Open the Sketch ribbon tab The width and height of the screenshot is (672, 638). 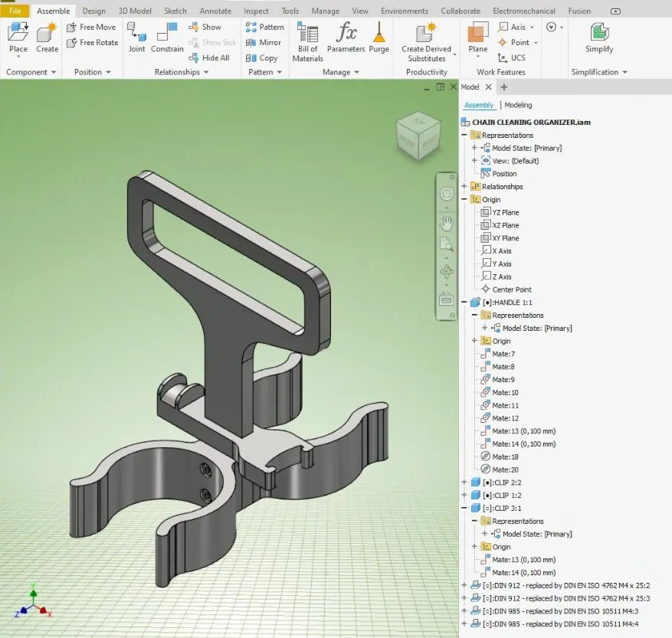[175, 11]
